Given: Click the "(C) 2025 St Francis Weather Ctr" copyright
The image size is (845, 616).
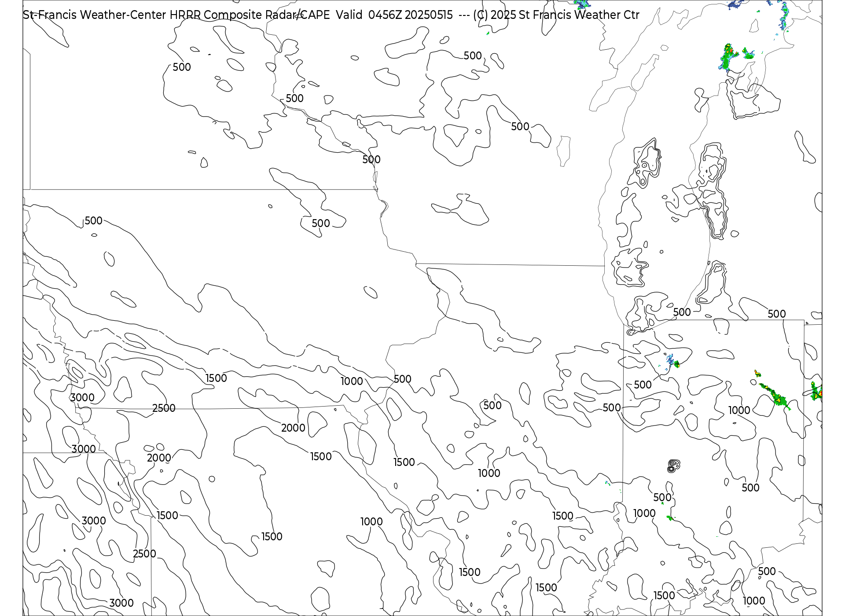Looking at the screenshot, I should 556,15.
